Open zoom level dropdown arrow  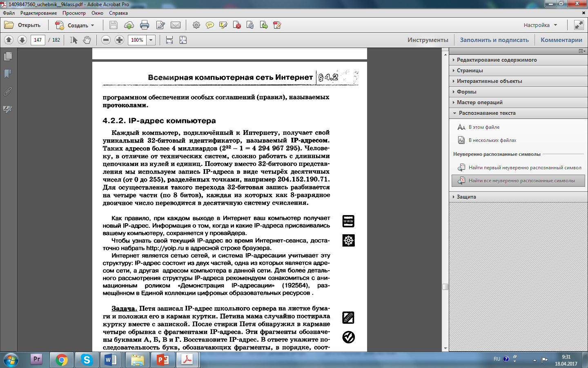(x=151, y=40)
